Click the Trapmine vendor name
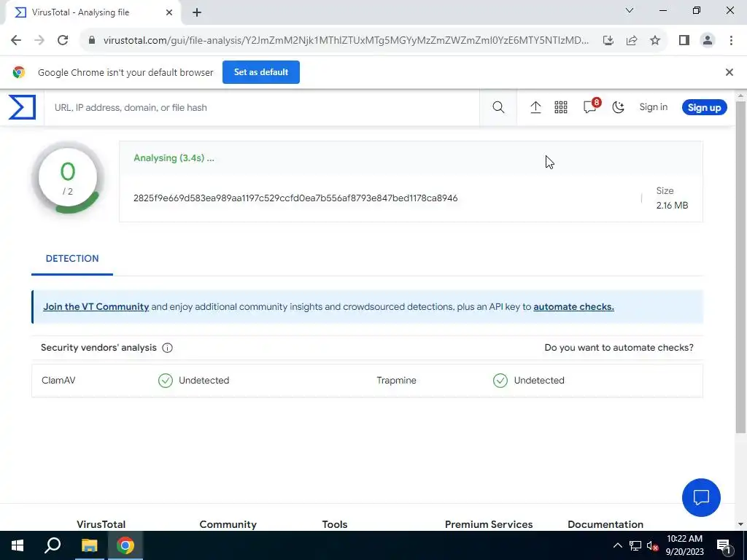The height and width of the screenshot is (560, 747). coord(396,381)
